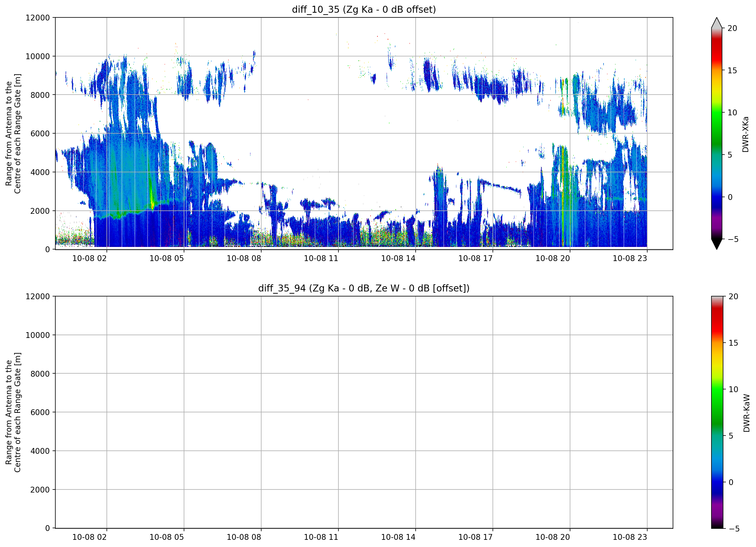Screen dimensions: 756x547
Task: Click the 6000 y-tick of the bottom plot
Action: [40, 412]
